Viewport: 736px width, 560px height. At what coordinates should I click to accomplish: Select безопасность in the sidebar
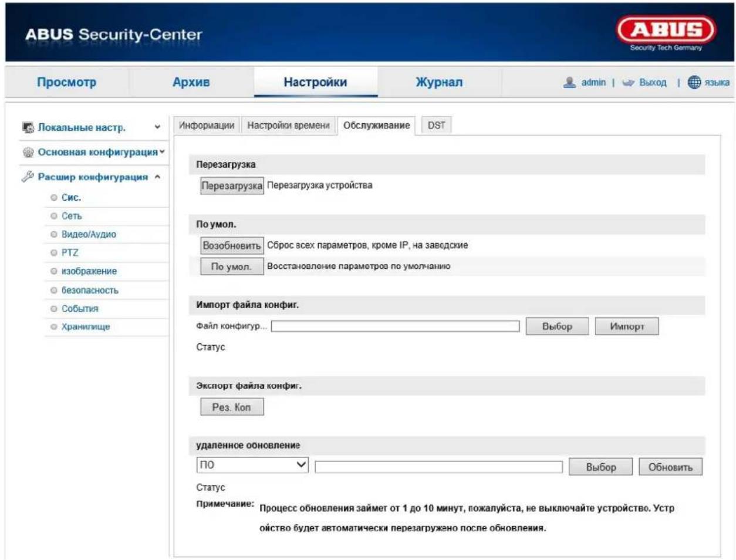tap(90, 290)
